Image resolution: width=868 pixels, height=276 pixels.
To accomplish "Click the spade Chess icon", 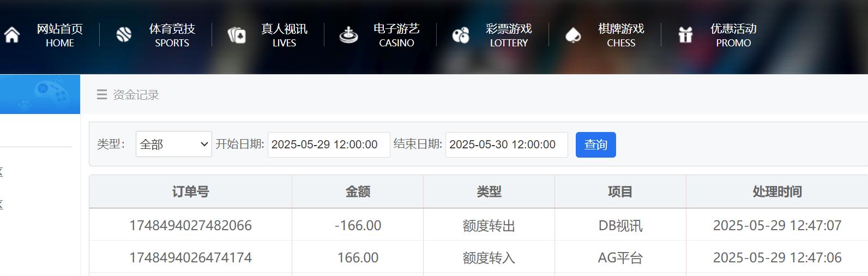I will click(573, 35).
